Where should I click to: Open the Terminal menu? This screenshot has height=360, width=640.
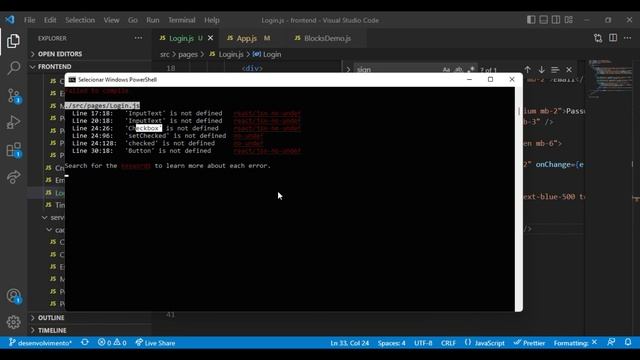(182, 20)
